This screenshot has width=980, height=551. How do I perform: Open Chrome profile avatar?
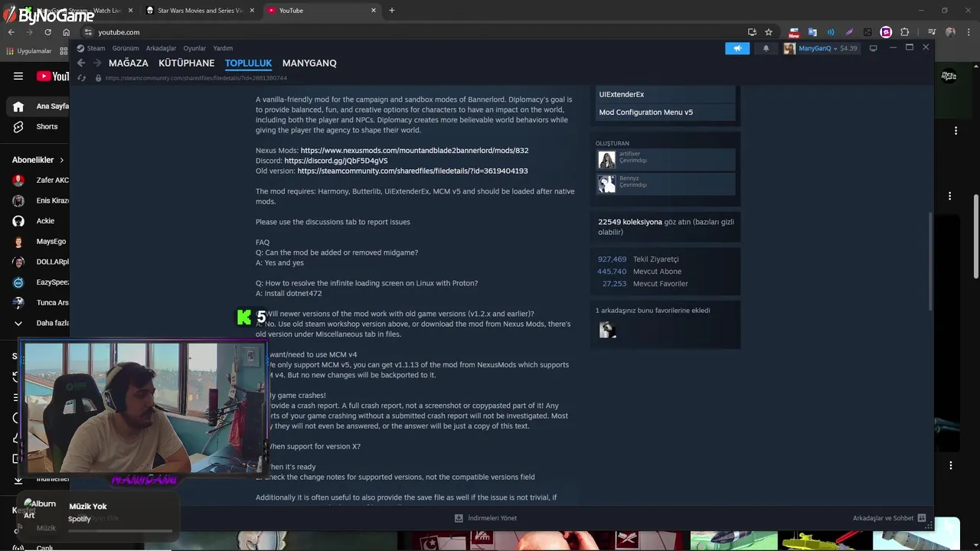950,32
